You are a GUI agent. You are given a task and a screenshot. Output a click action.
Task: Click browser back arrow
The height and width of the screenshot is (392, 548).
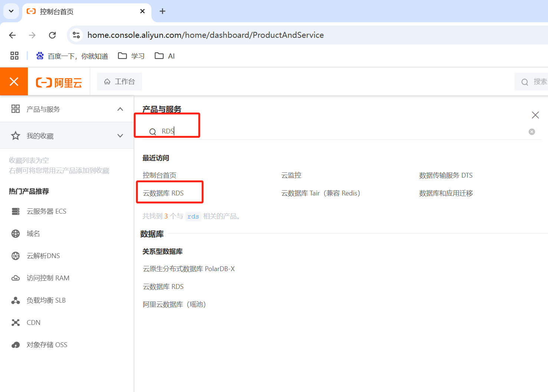point(12,35)
